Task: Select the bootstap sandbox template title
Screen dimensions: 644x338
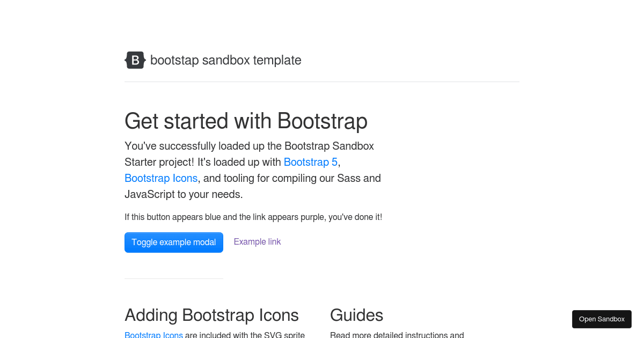Action: [225, 60]
